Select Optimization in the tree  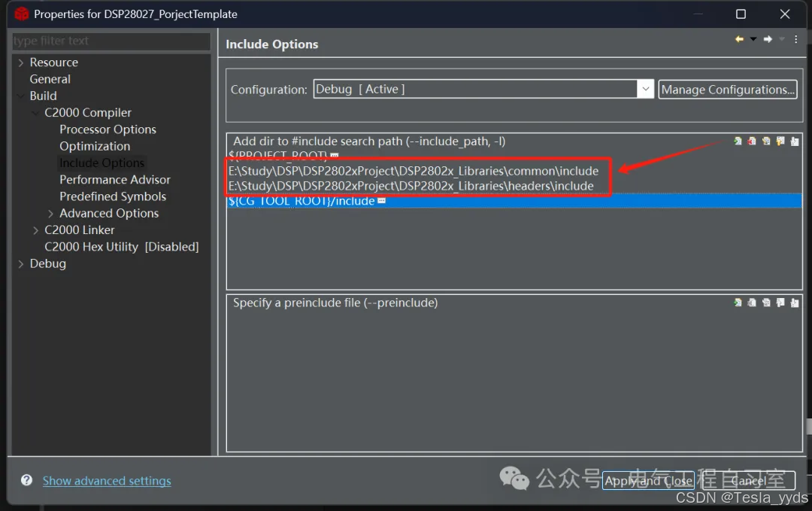click(x=95, y=146)
